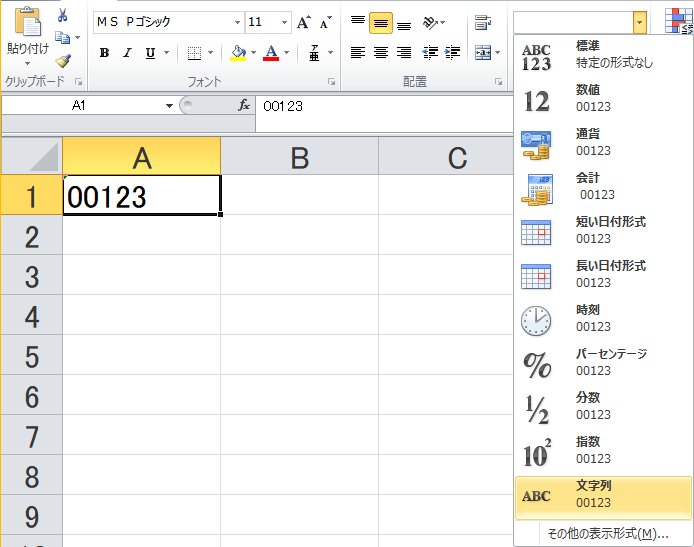Choose 通貨 currency format

(x=603, y=143)
